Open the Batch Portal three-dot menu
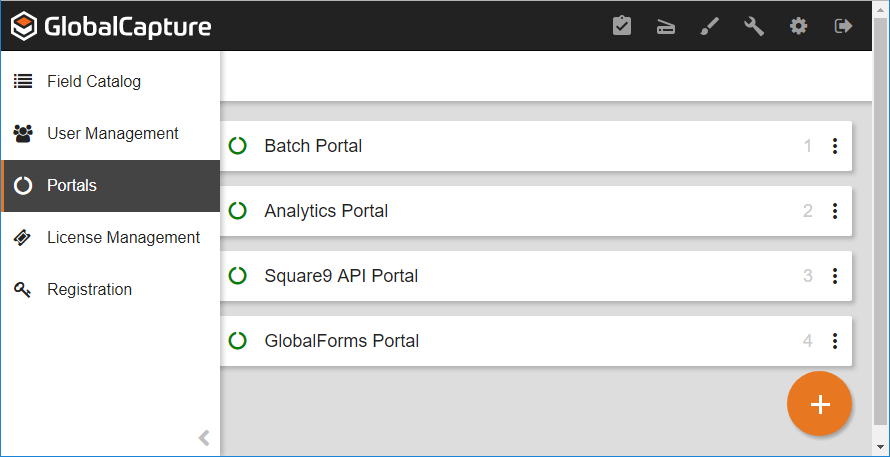Screen dimensions: 890x457 (x=834, y=146)
